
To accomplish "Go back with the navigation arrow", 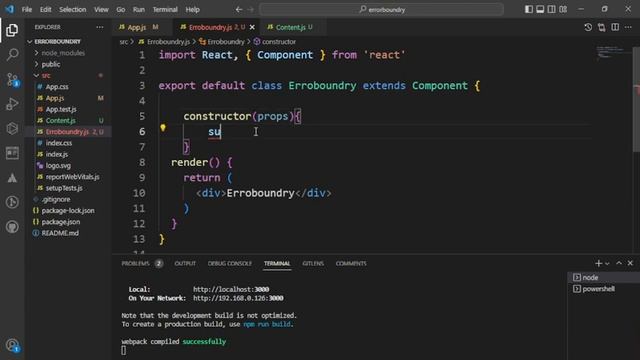I will [239, 9].
